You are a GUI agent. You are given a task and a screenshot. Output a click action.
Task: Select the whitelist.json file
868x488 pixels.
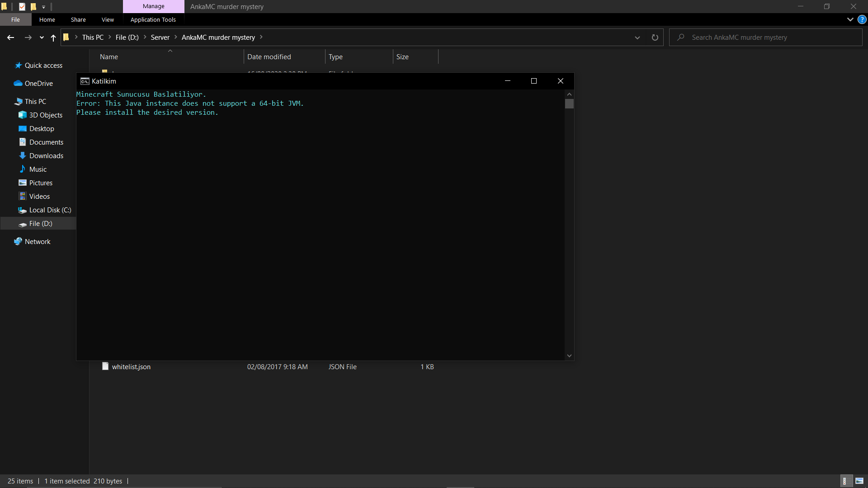click(131, 367)
